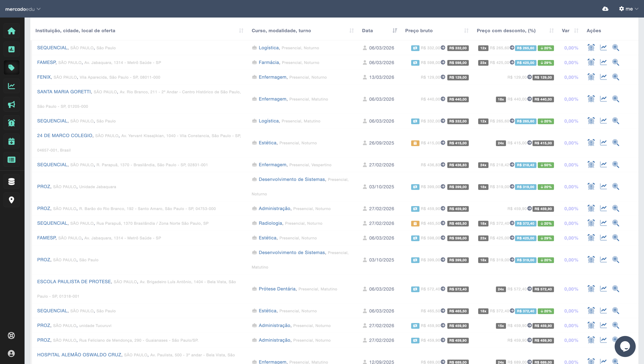Click Ações column header
Viewport: 644px width, 364px height.
pos(594,30)
